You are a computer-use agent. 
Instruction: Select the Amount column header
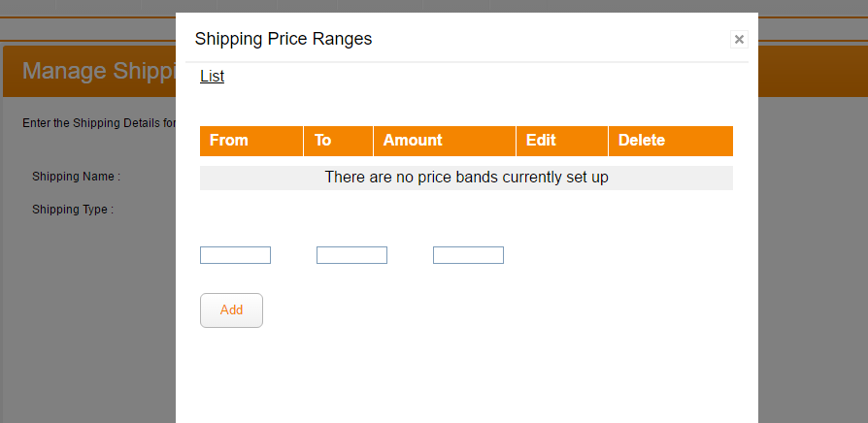click(413, 141)
